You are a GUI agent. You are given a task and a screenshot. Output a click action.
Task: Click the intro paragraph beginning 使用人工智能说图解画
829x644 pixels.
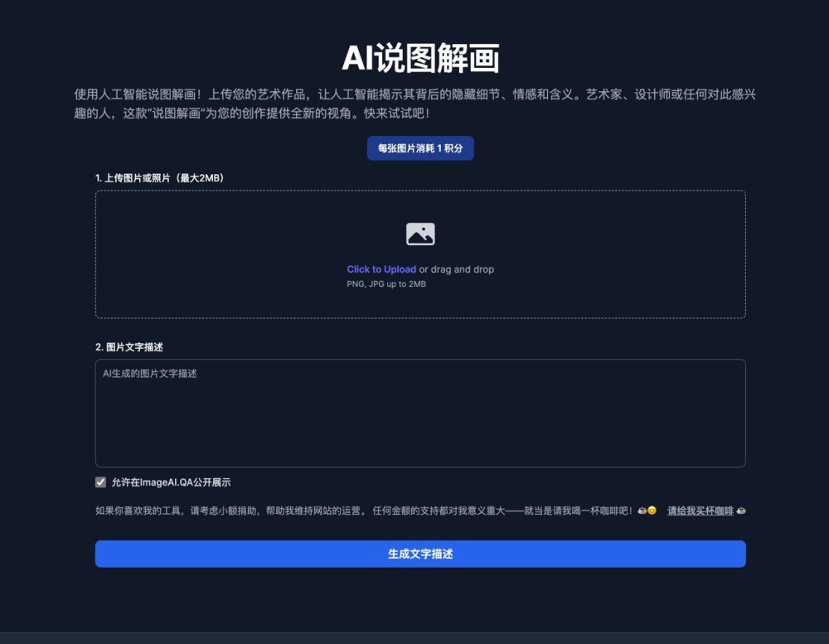(414, 104)
